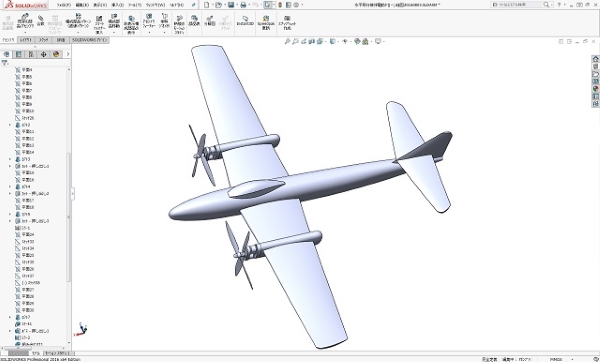Click the Home icon in right task pane

(595, 59)
